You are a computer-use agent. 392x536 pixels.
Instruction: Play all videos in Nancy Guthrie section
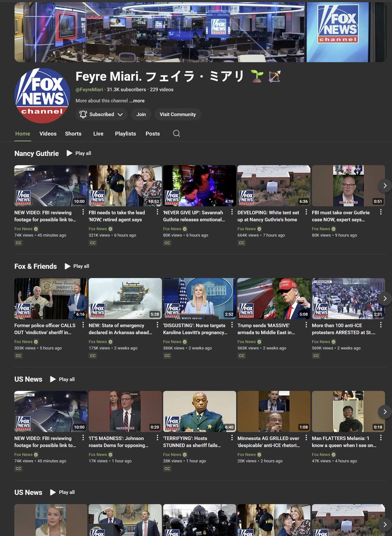(x=79, y=153)
